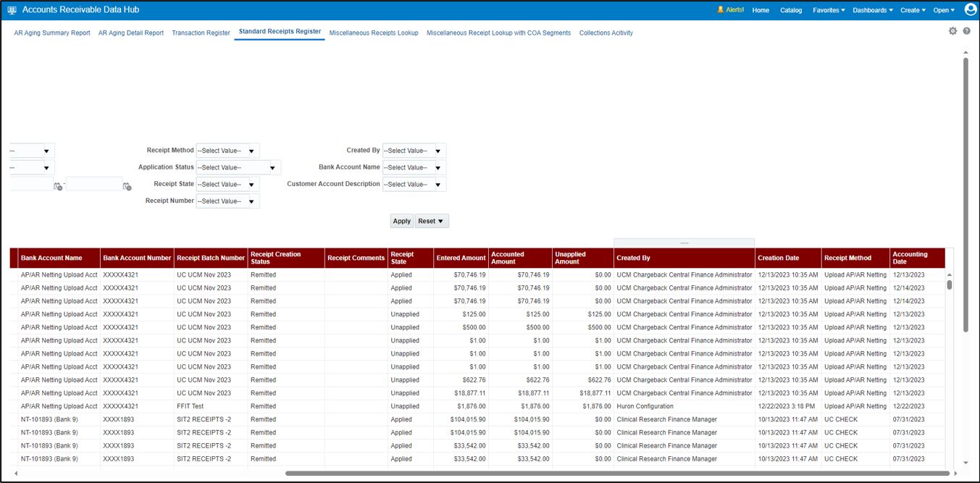Open the Favorites menu
This screenshot has width=980, height=483.
click(x=829, y=10)
